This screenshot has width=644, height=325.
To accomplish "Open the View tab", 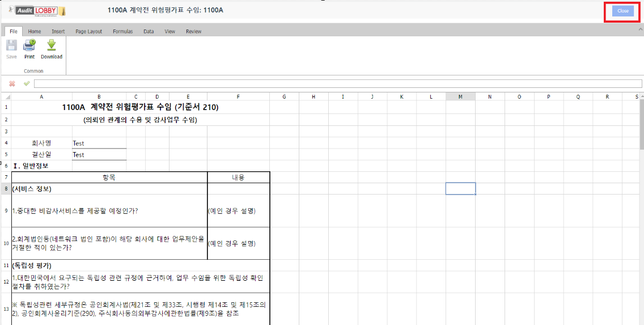I will pos(170,31).
